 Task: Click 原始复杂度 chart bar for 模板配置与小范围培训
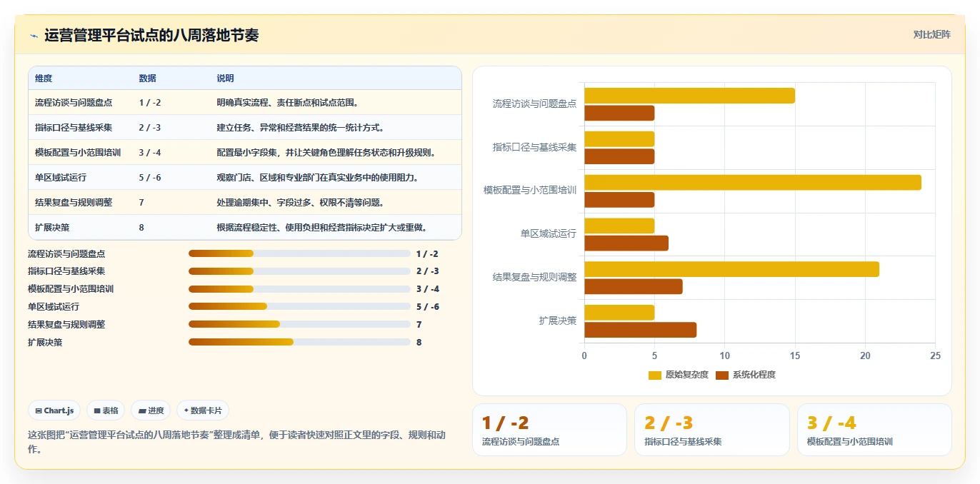coord(753,182)
